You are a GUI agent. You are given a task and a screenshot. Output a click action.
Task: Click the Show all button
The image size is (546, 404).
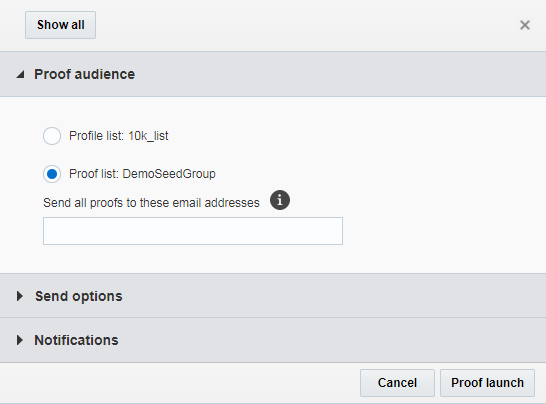pyautogui.click(x=60, y=25)
